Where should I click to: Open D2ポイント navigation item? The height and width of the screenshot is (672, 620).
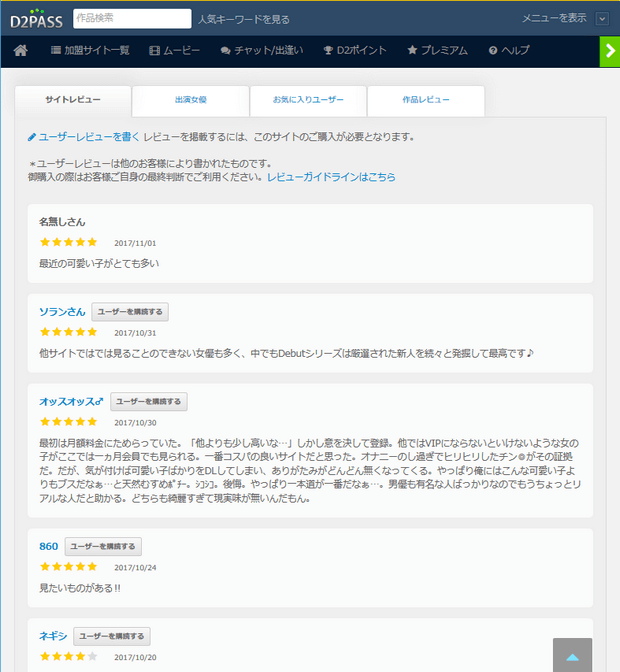pos(357,50)
